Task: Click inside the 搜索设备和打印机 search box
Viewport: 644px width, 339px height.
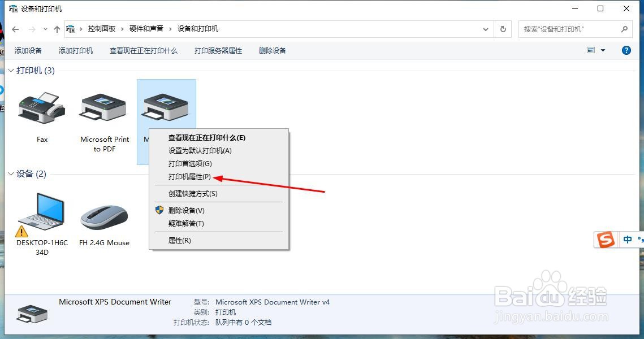Action: pos(571,29)
